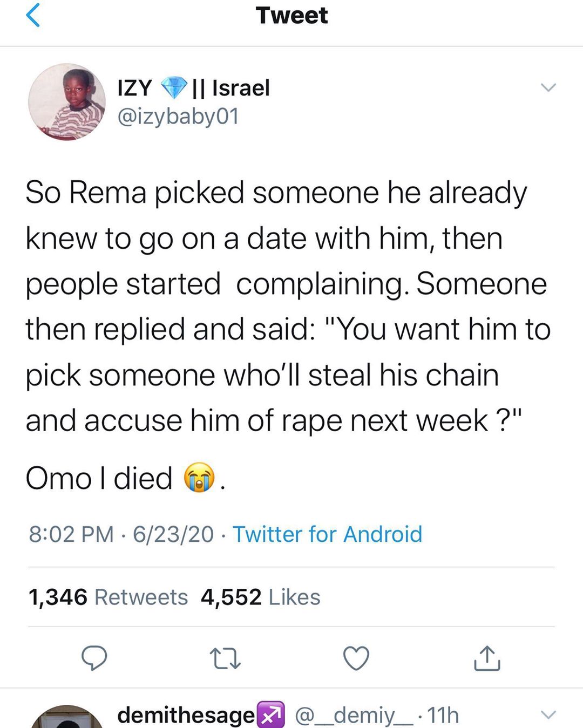Open IZY's profile picture
This screenshot has width=583, height=728.
tap(67, 102)
